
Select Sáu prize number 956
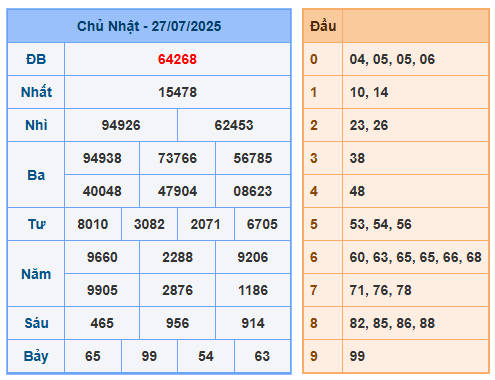[177, 323]
